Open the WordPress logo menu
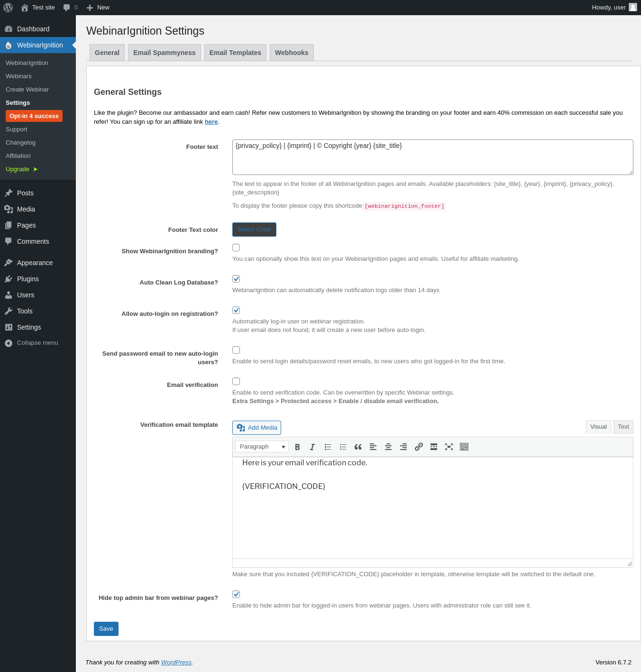The height and width of the screenshot is (672, 641). coord(8,8)
